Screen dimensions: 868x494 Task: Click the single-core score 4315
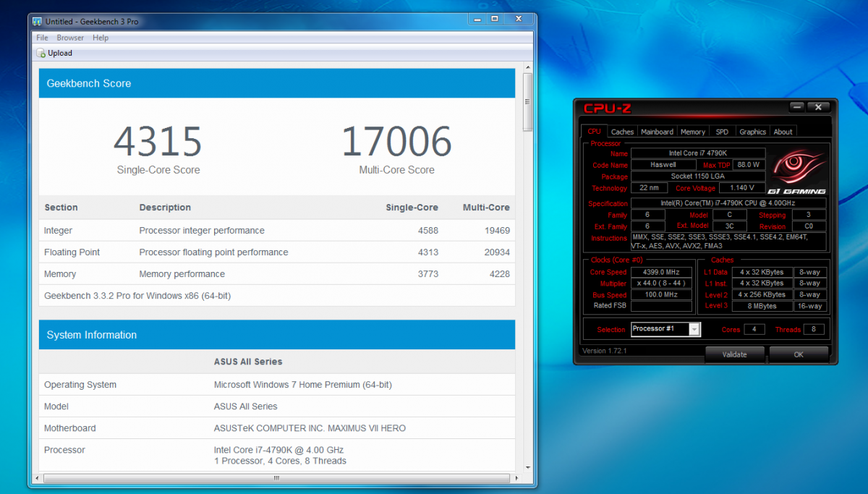point(158,141)
